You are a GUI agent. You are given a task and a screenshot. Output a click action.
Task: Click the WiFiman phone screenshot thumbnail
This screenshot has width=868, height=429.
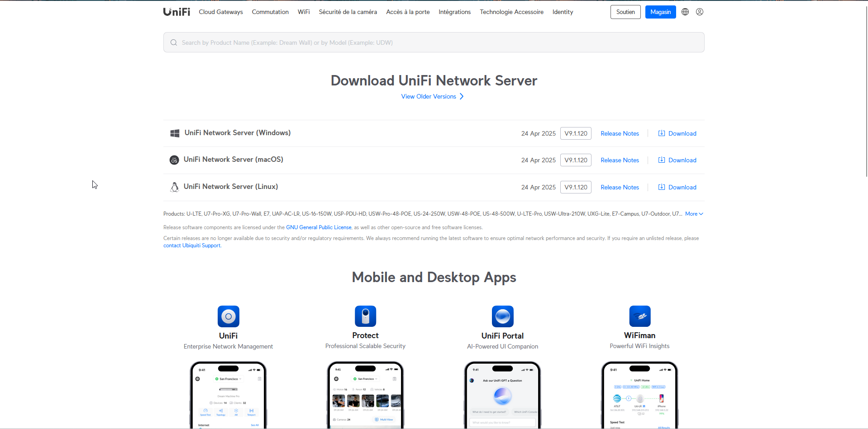(639, 395)
